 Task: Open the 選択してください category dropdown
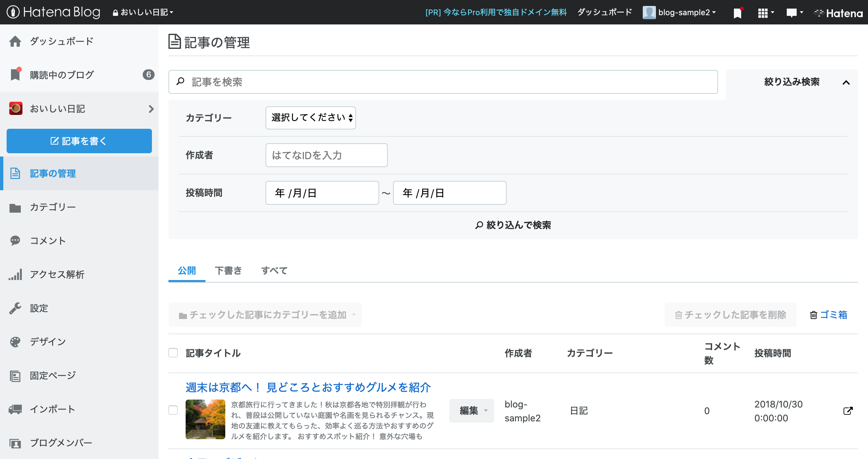coord(310,118)
